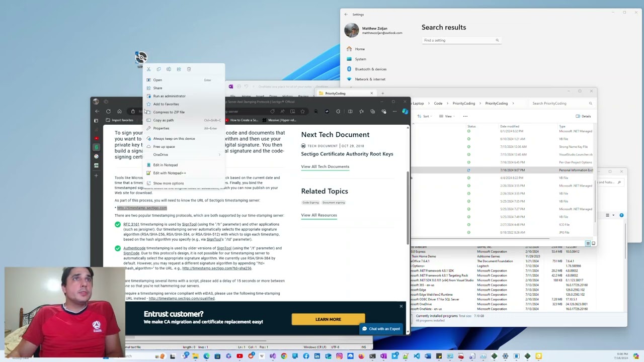This screenshot has height=362, width=644.
Task: Expand the OneDrive submenu
Action: 184,154
